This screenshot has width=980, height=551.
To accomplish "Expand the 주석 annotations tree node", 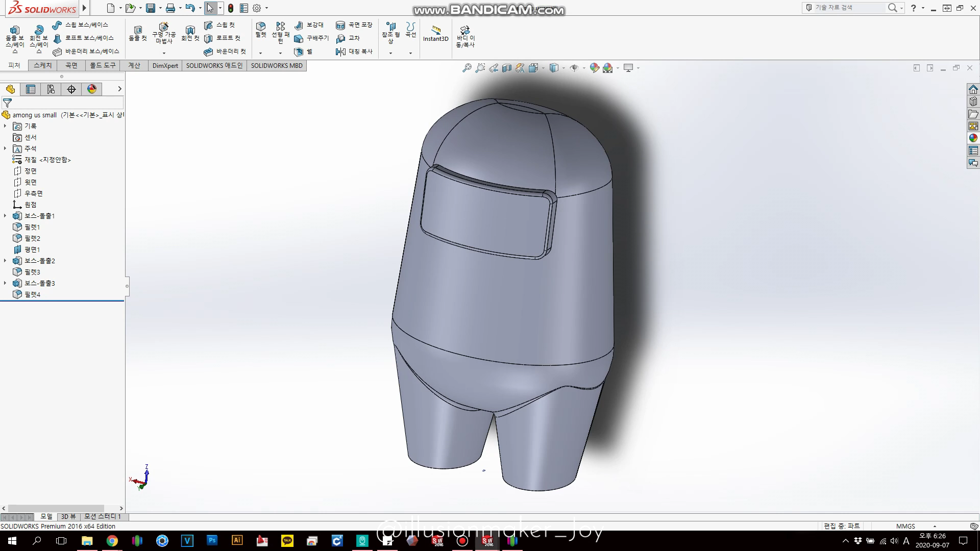I will click(6, 148).
